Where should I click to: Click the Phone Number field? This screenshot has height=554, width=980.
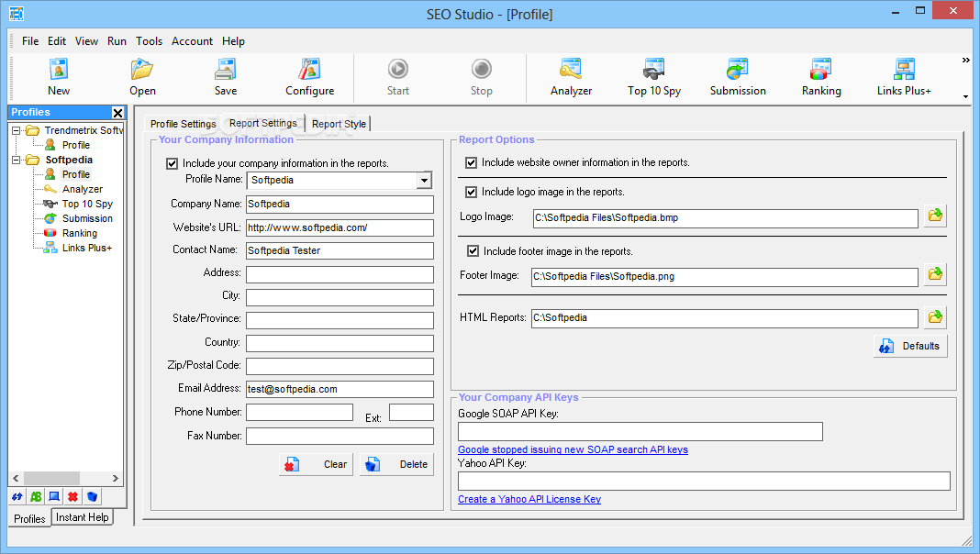point(299,412)
